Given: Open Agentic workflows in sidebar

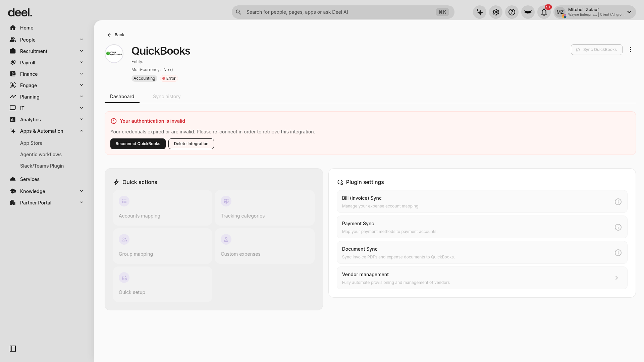Looking at the screenshot, I should pos(41,155).
